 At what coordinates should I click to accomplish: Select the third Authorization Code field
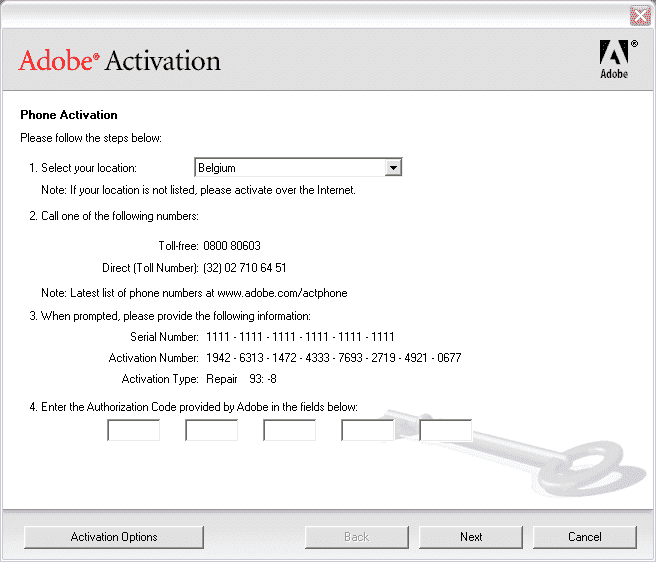[x=289, y=430]
